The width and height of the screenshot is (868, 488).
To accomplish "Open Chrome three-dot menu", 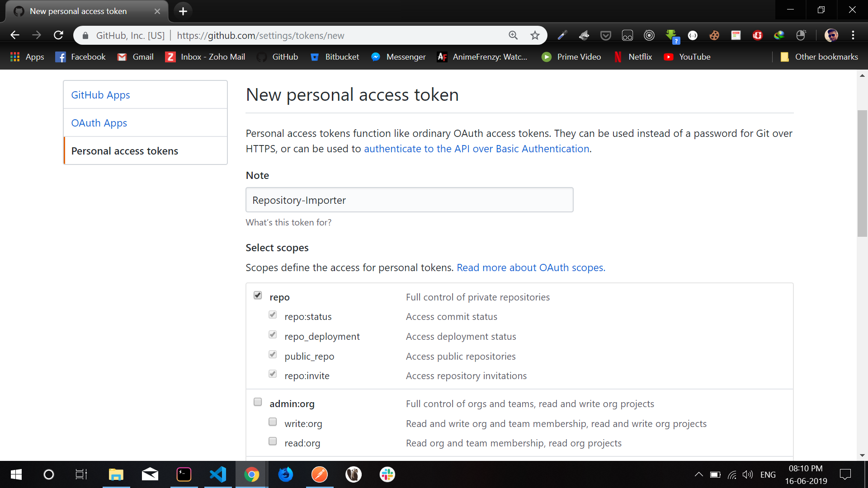I will coord(853,35).
